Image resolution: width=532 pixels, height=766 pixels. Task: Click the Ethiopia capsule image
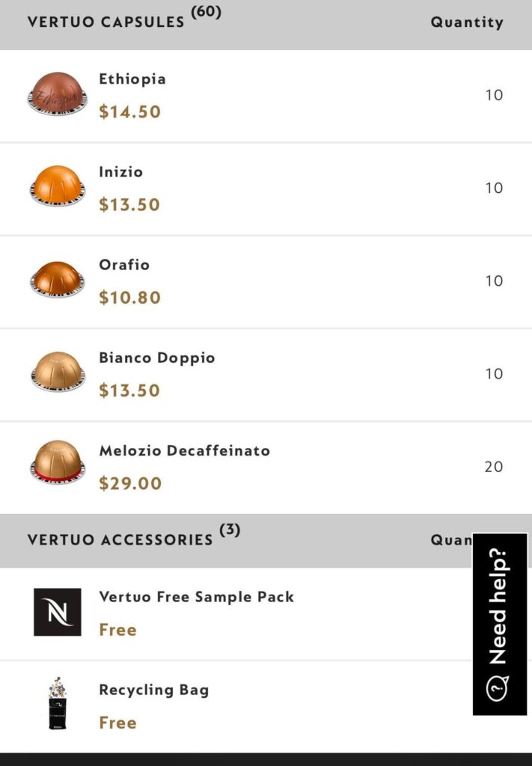coord(57,94)
